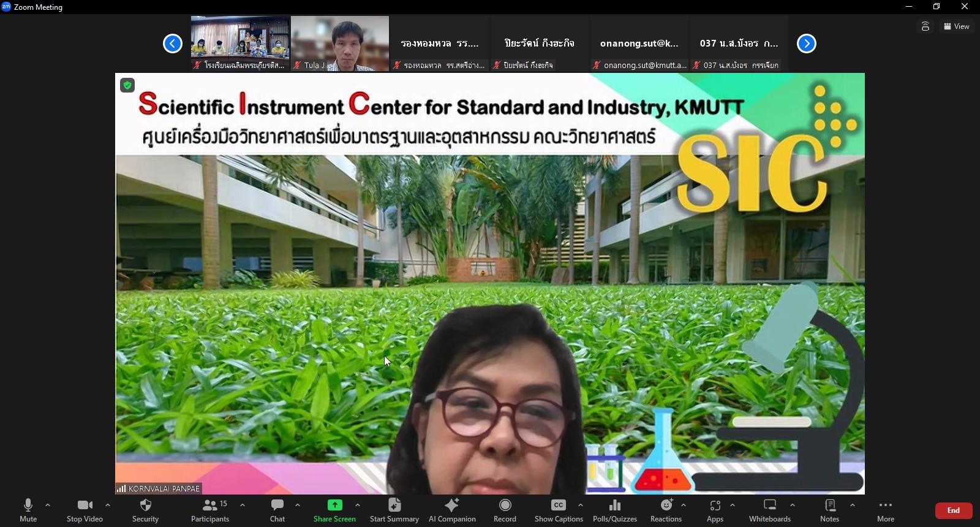The image size is (980, 527).
Task: Open share options arrow beside Share Screen
Action: [x=358, y=506]
